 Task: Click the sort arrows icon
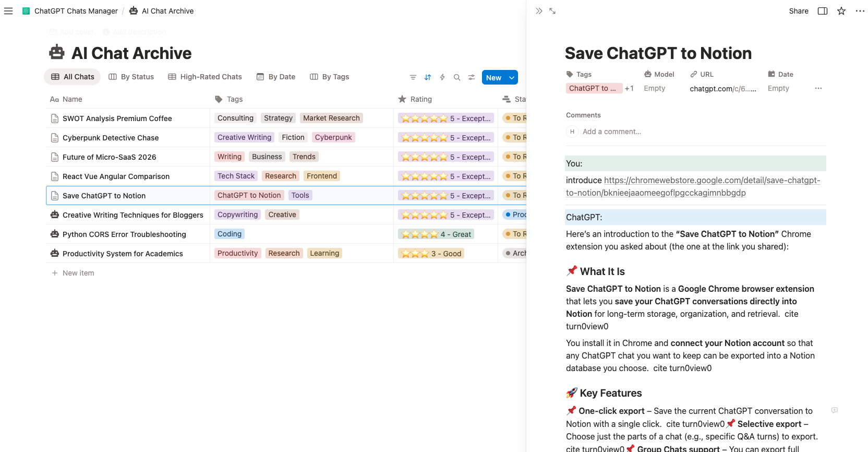point(428,77)
